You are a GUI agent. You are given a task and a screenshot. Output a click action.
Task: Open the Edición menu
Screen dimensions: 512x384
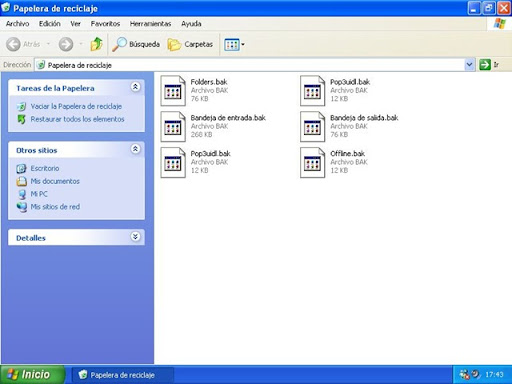[49, 24]
